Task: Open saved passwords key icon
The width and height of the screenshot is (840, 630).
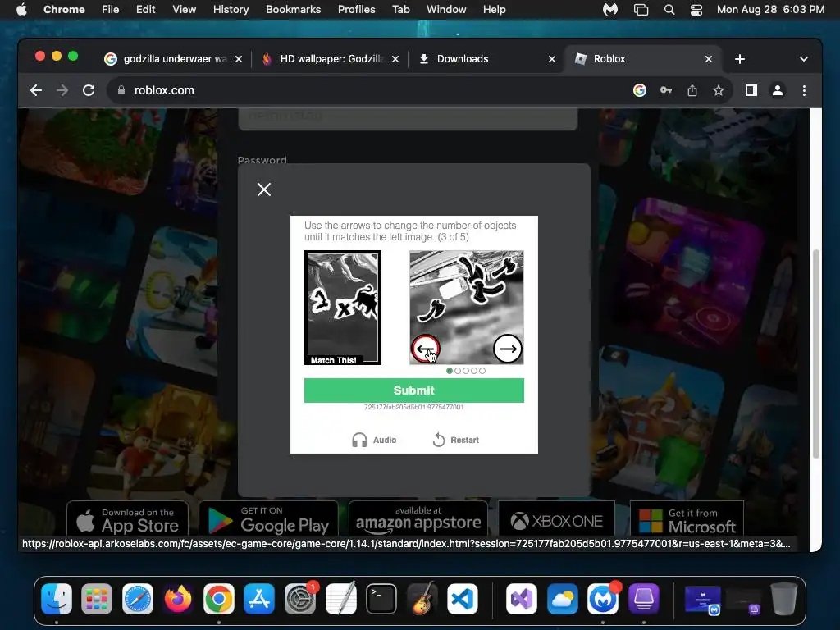Action: 666,90
